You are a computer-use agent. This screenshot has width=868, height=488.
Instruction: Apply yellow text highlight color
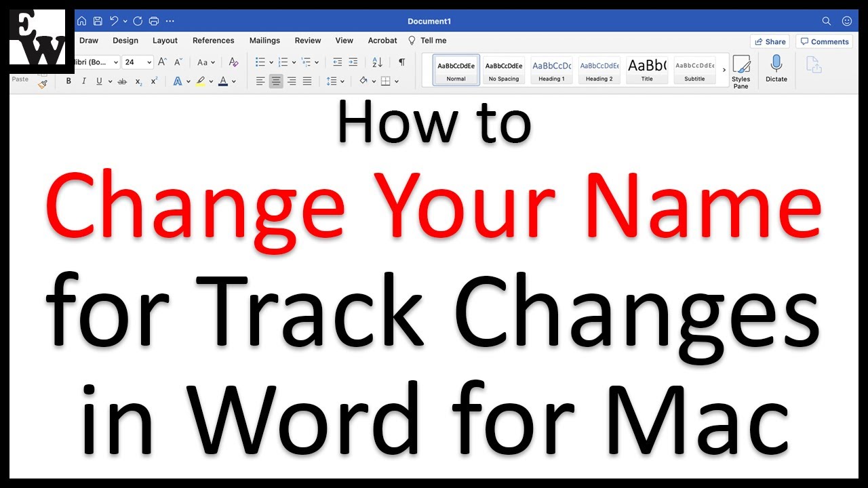coord(200,81)
